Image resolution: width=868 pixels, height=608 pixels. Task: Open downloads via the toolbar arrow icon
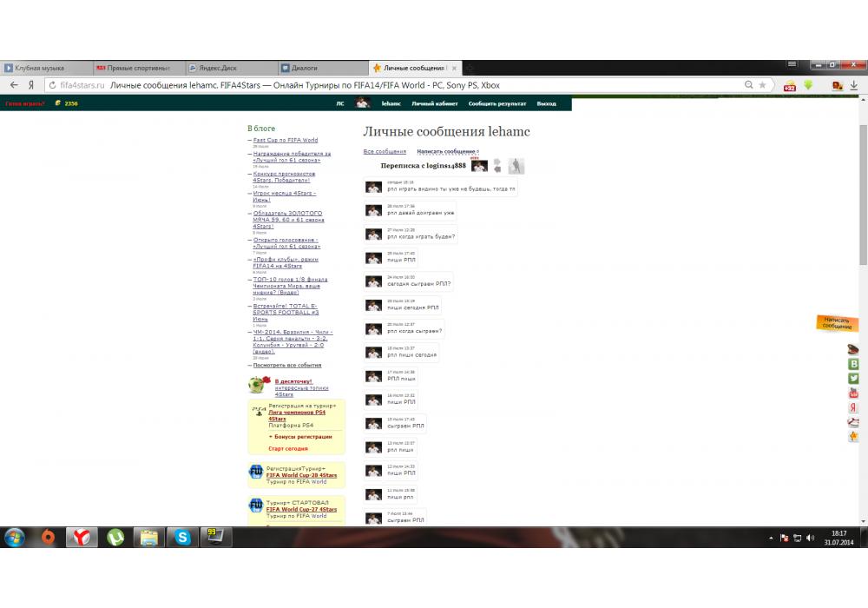[853, 85]
